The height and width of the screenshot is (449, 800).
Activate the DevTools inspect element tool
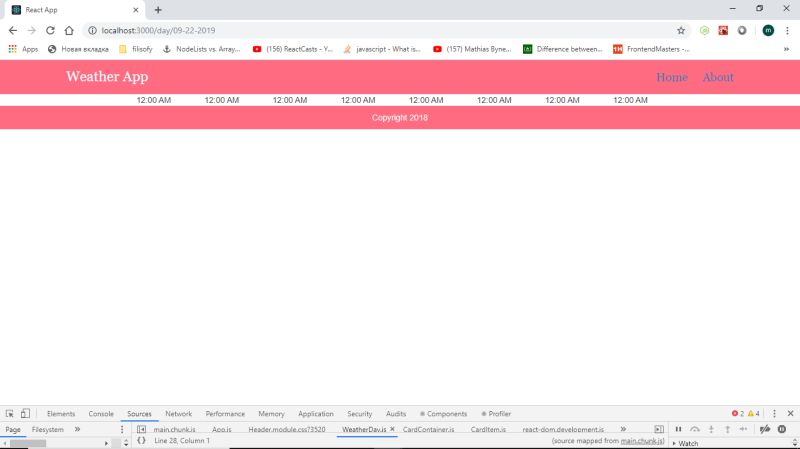coord(10,414)
